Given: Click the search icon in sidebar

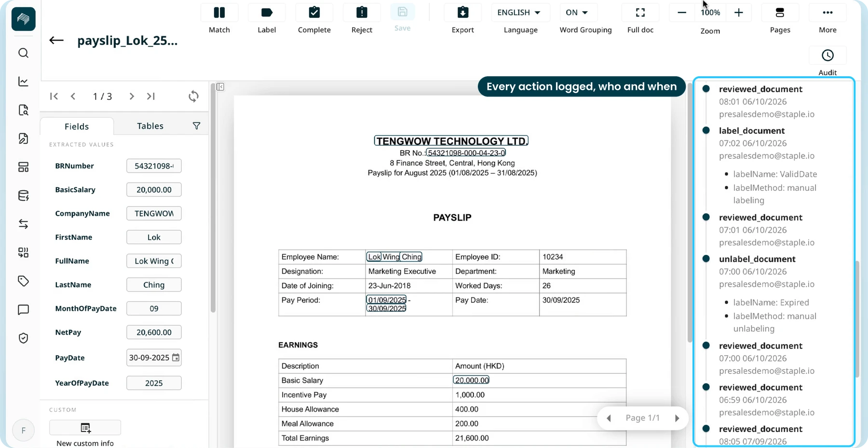Looking at the screenshot, I should point(23,53).
